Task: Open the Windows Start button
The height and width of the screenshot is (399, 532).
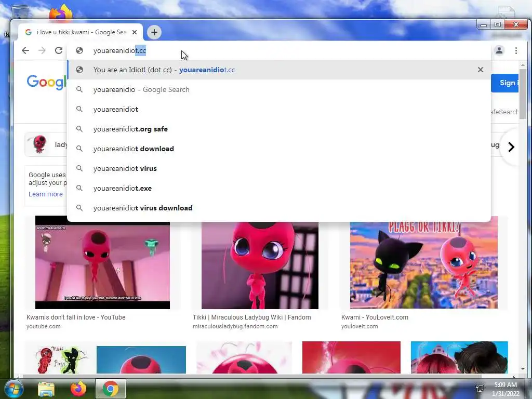Action: tap(14, 389)
